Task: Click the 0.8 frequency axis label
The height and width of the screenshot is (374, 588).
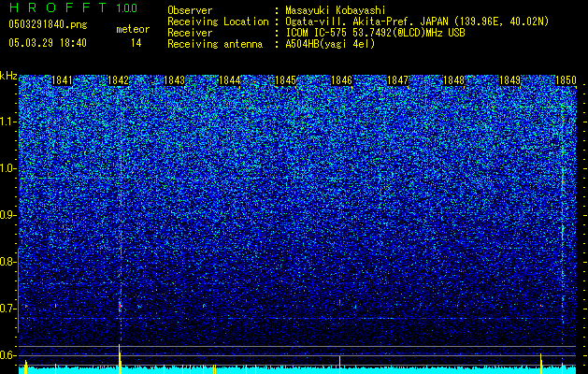Action: tap(7, 262)
